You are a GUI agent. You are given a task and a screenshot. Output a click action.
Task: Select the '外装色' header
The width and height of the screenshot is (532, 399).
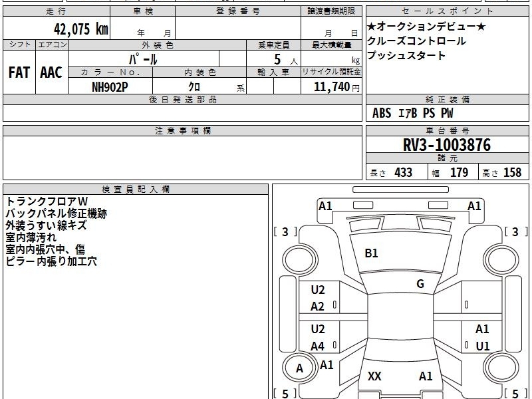coord(157,45)
